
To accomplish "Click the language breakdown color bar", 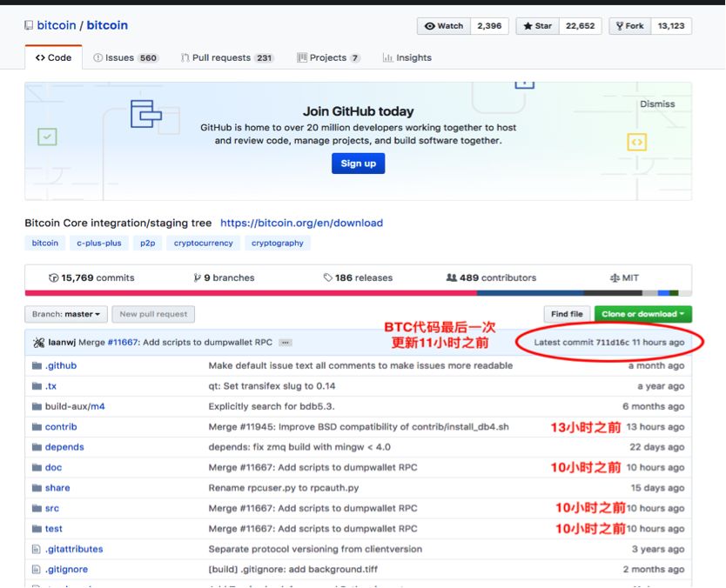I will (358, 293).
